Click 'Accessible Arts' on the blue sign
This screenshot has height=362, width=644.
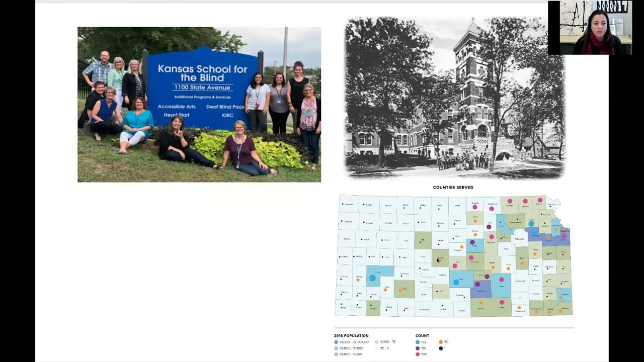point(176,107)
